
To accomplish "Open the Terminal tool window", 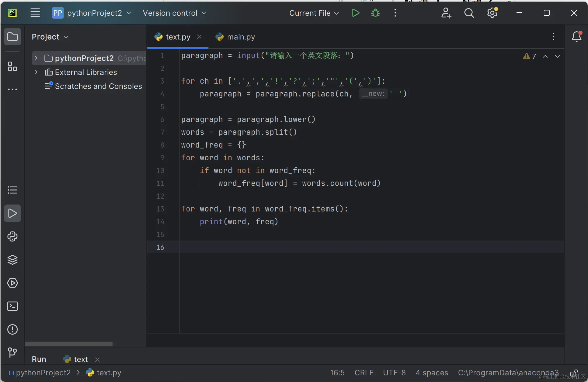I will coord(13,306).
